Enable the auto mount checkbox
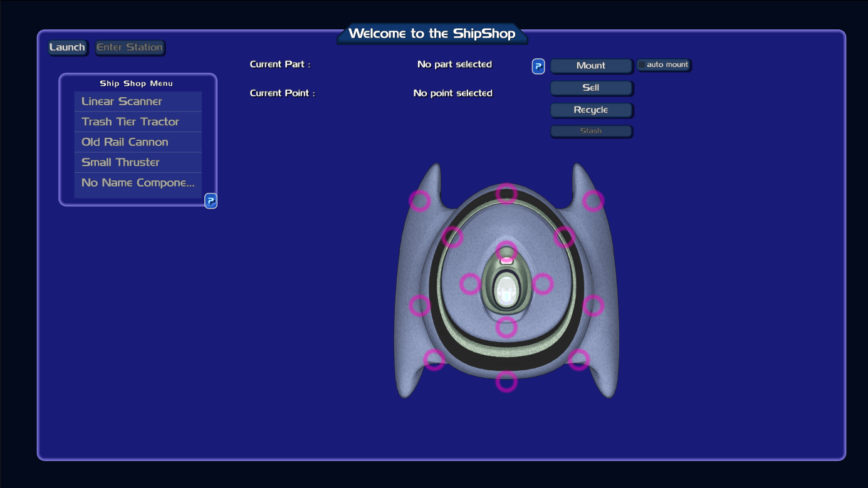This screenshot has width=868, height=488. (642, 65)
